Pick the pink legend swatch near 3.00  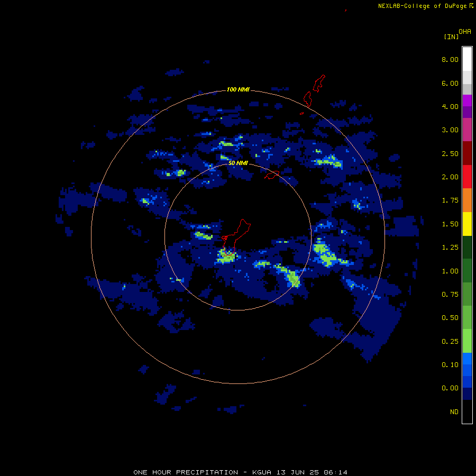coord(467,130)
